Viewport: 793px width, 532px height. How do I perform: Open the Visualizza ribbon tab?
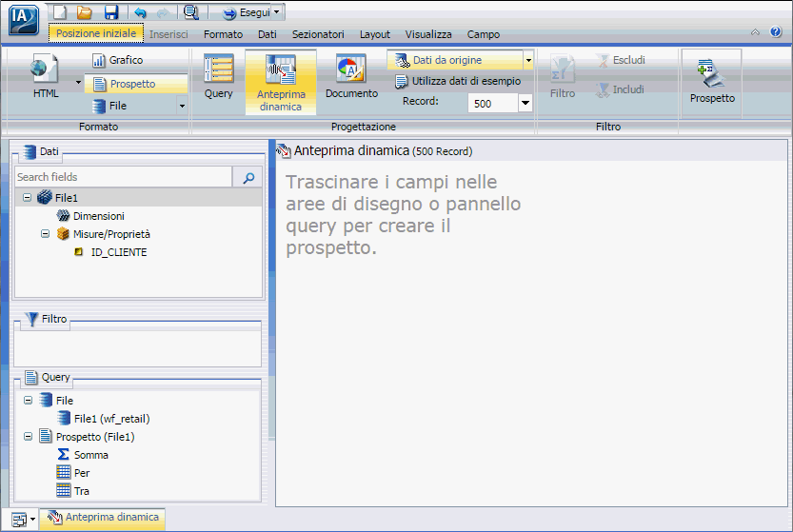pos(428,34)
